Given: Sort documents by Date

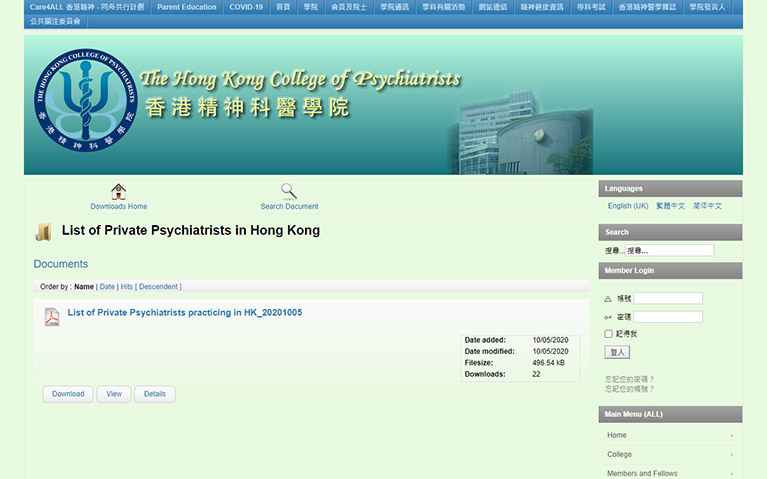Looking at the screenshot, I should (107, 287).
